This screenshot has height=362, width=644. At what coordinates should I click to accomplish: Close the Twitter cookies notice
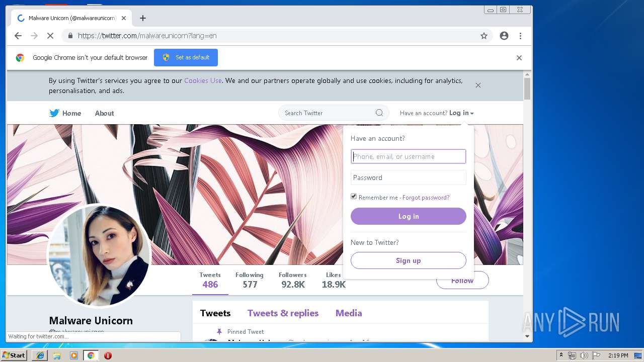pyautogui.click(x=478, y=85)
